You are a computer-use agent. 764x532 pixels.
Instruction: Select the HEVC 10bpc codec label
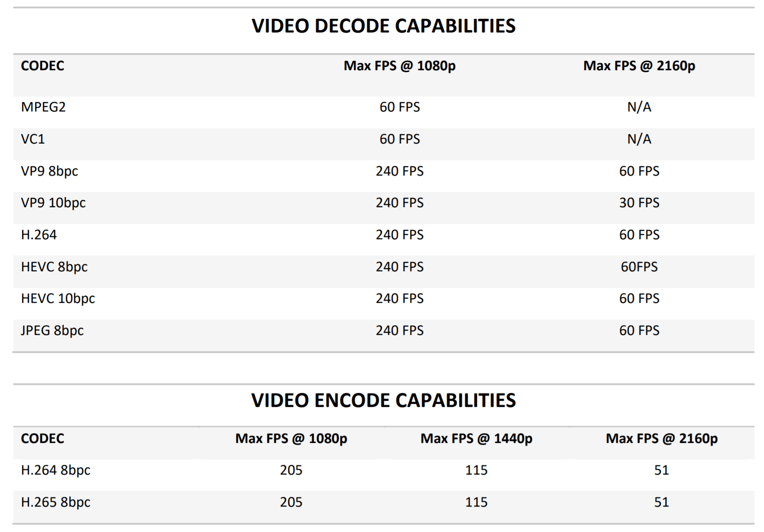tap(58, 298)
